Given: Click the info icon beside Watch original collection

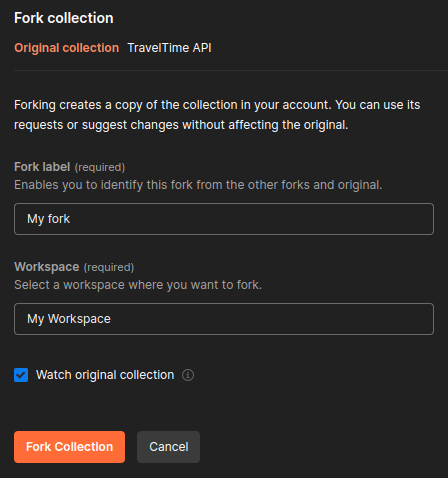Looking at the screenshot, I should (188, 375).
